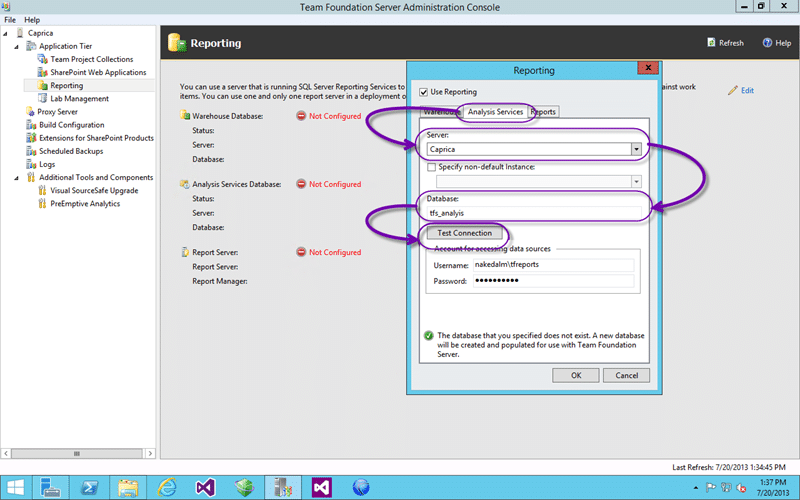Click the Application Tier icon
Screen dimensions: 800x500
point(31,46)
